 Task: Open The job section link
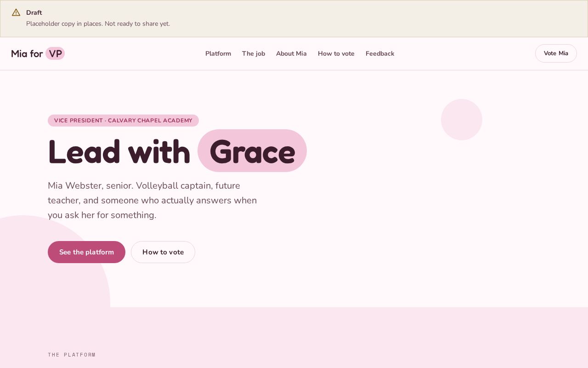coord(254,53)
